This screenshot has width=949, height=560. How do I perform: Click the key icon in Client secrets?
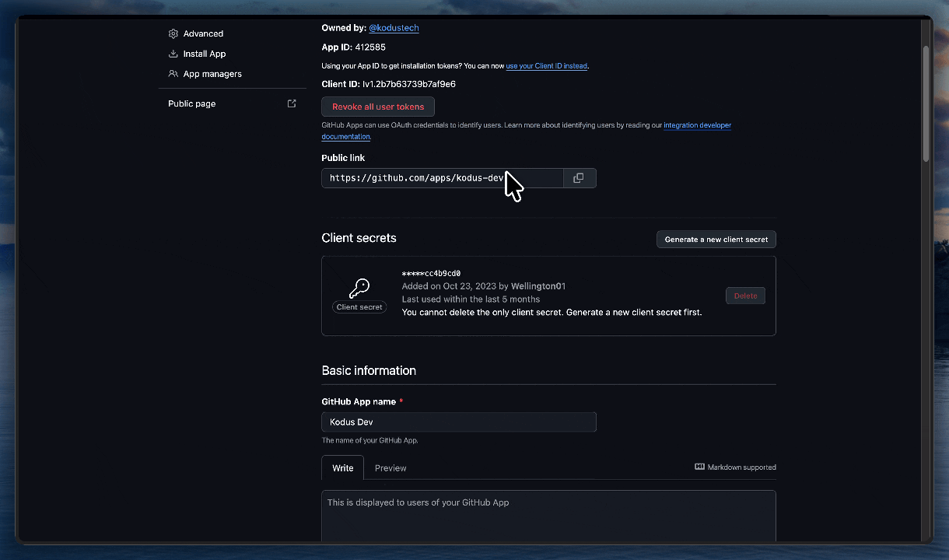point(359,289)
